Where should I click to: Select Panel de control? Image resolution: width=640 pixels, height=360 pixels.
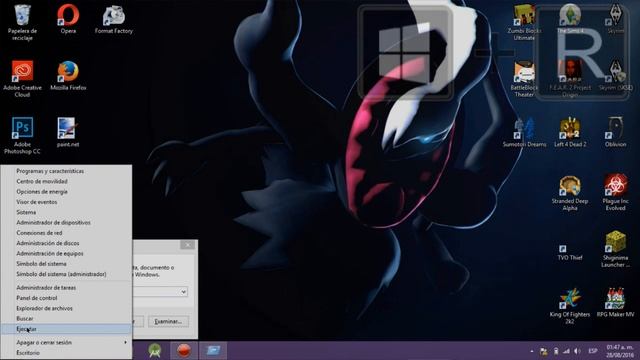pyautogui.click(x=66, y=298)
